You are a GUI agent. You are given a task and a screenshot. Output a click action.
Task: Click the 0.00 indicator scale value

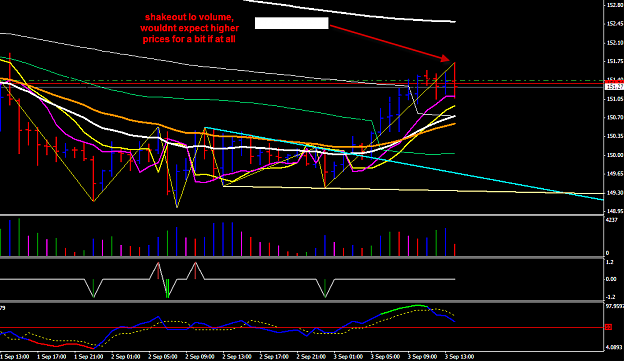click(611, 279)
